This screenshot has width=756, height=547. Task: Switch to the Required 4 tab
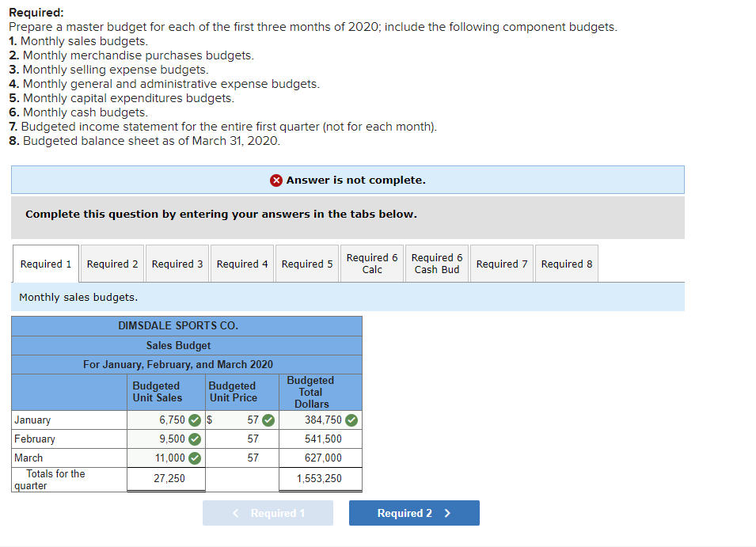point(242,264)
